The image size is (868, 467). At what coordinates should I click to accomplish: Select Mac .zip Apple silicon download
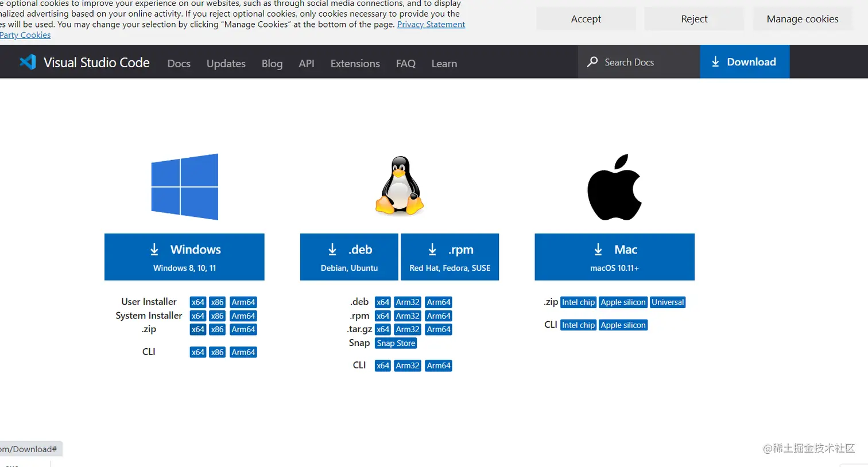(623, 302)
